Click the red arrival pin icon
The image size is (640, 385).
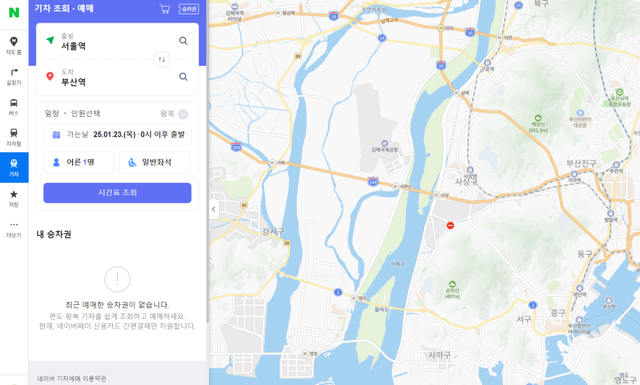tap(50, 76)
